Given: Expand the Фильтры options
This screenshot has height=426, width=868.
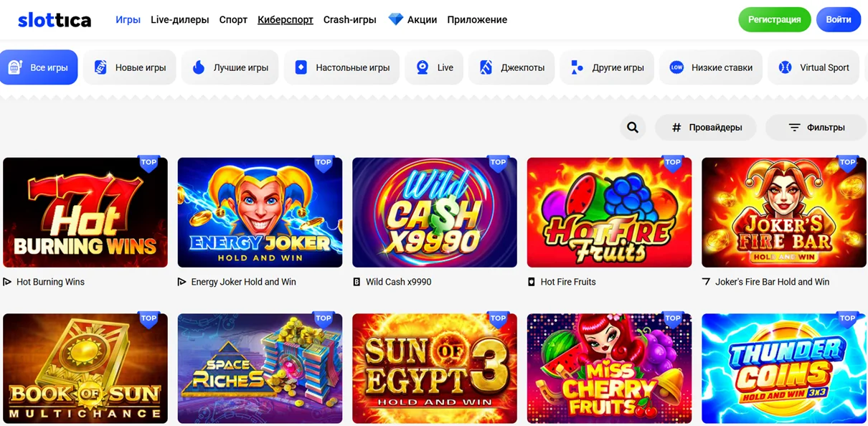Looking at the screenshot, I should tap(816, 127).
